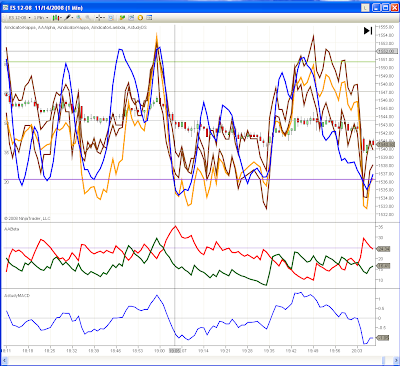Open the ES 12-08 instrument selector dropdown
This screenshot has height=366, width=400.
coord(20,17)
